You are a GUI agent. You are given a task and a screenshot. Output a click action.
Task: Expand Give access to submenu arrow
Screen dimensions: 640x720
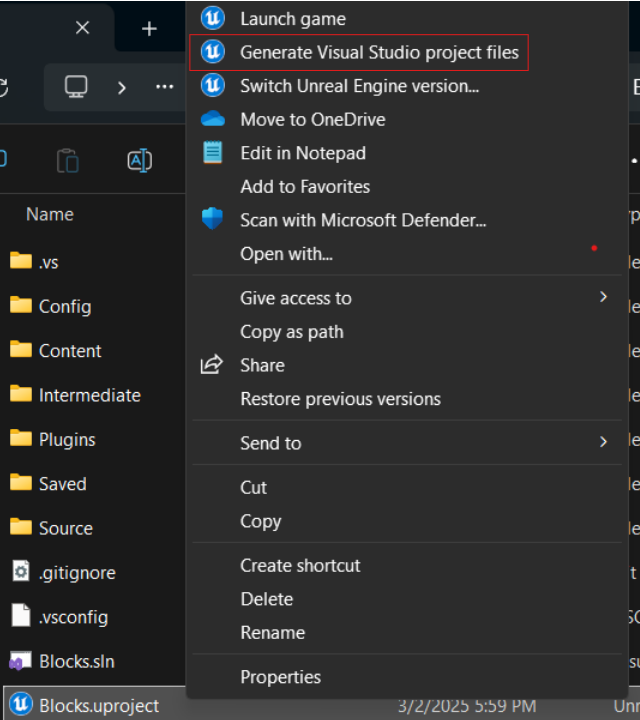click(x=603, y=297)
